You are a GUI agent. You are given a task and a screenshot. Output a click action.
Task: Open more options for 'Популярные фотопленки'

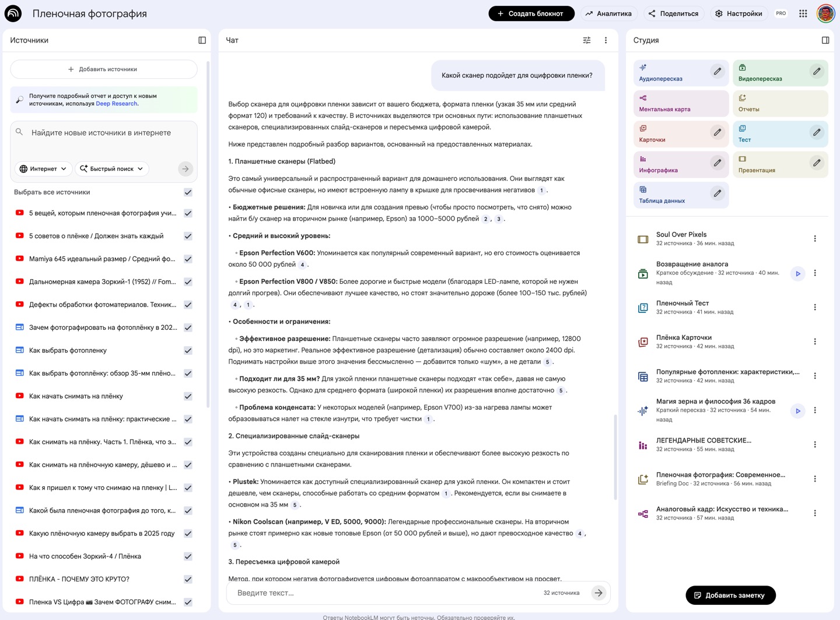(x=815, y=376)
